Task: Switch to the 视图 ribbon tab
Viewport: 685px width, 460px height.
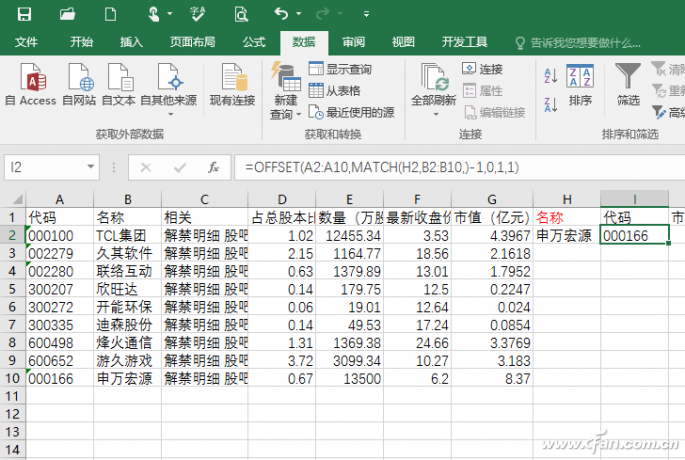Action: (403, 42)
